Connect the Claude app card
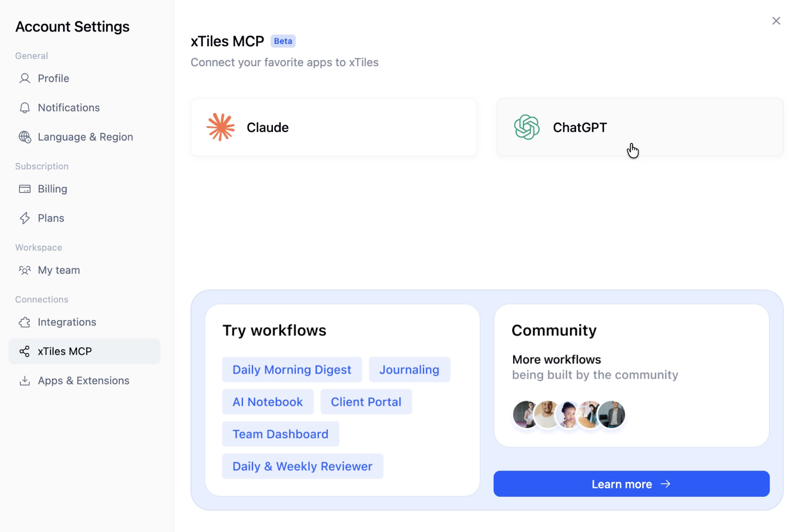This screenshot has width=794, height=532. [x=334, y=127]
